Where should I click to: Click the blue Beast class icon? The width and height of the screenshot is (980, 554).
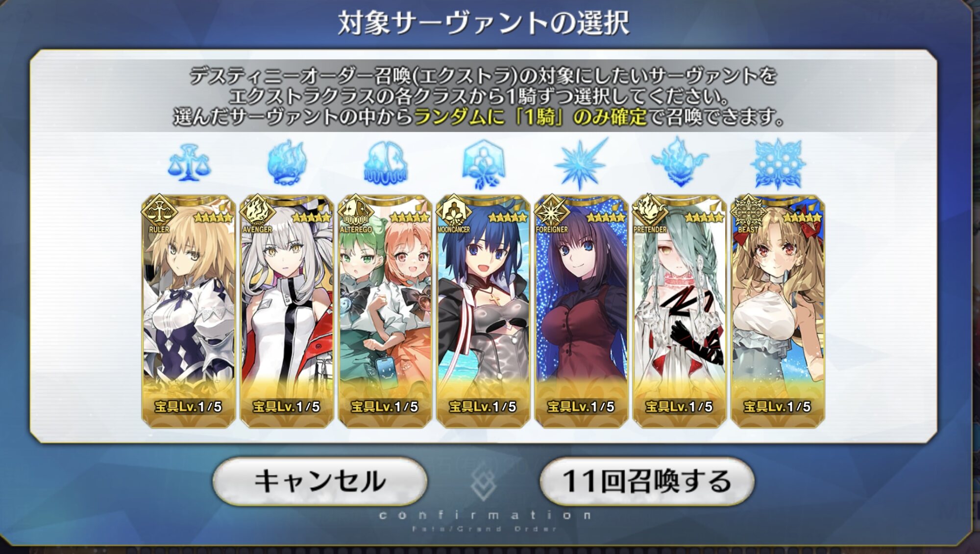tap(778, 164)
